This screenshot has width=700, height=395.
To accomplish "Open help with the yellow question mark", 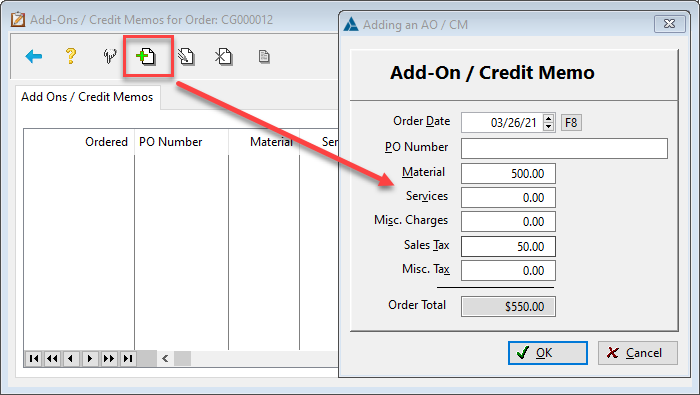I will 71,56.
